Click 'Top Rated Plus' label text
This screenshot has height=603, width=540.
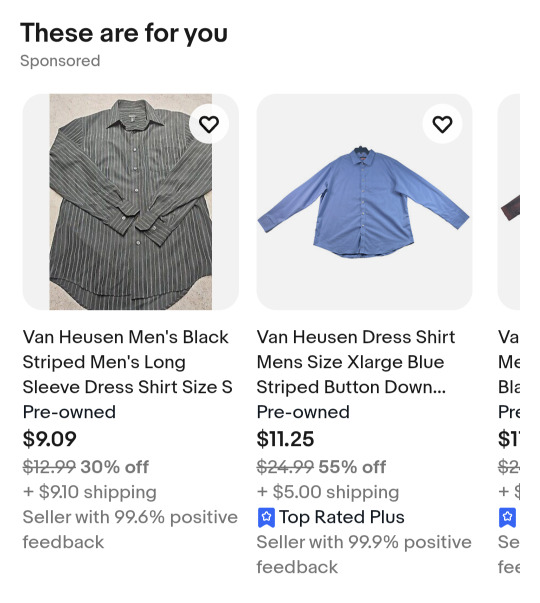point(342,517)
